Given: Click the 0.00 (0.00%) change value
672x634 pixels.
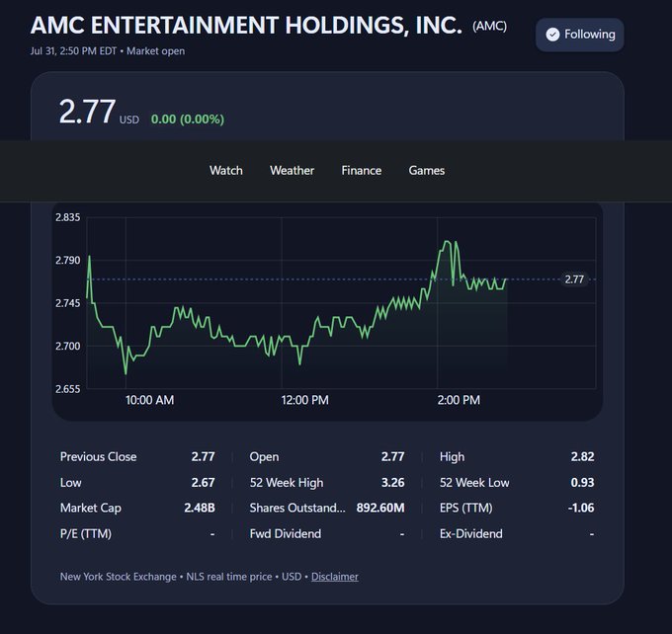Looking at the screenshot, I should 188,119.
